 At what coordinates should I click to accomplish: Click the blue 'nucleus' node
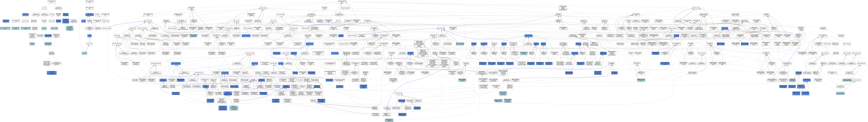click(90, 36)
